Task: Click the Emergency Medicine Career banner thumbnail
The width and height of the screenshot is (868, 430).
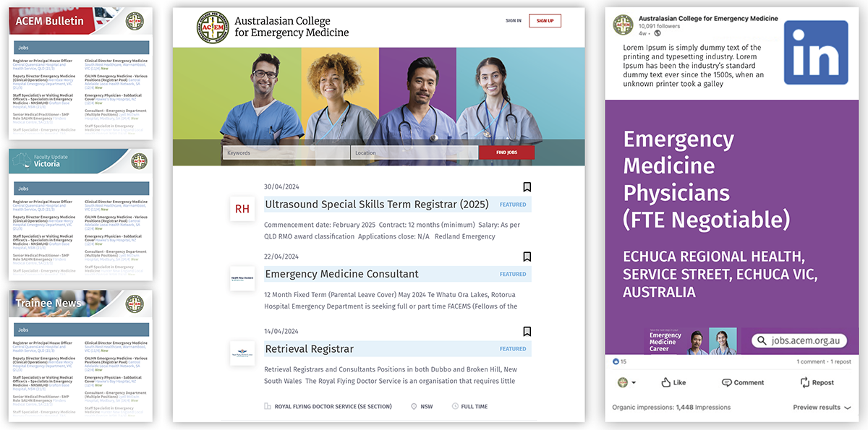Action: pyautogui.click(x=691, y=342)
